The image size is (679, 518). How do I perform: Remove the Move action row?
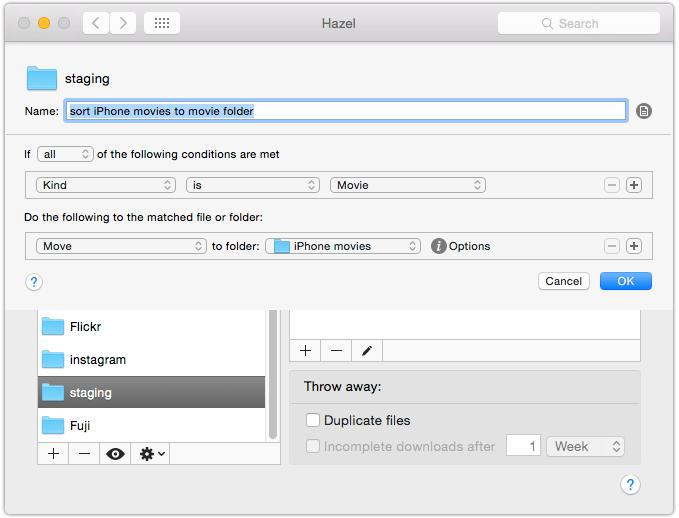click(611, 246)
